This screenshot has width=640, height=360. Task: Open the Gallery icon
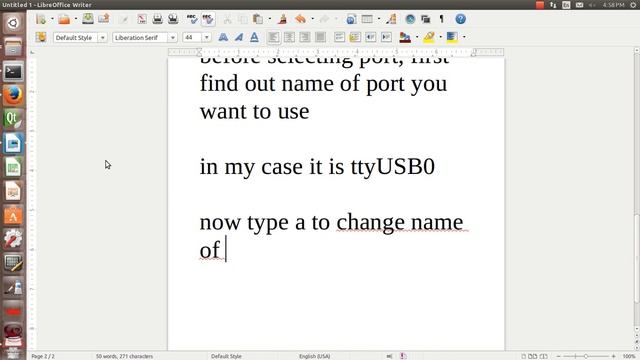tap(426, 19)
